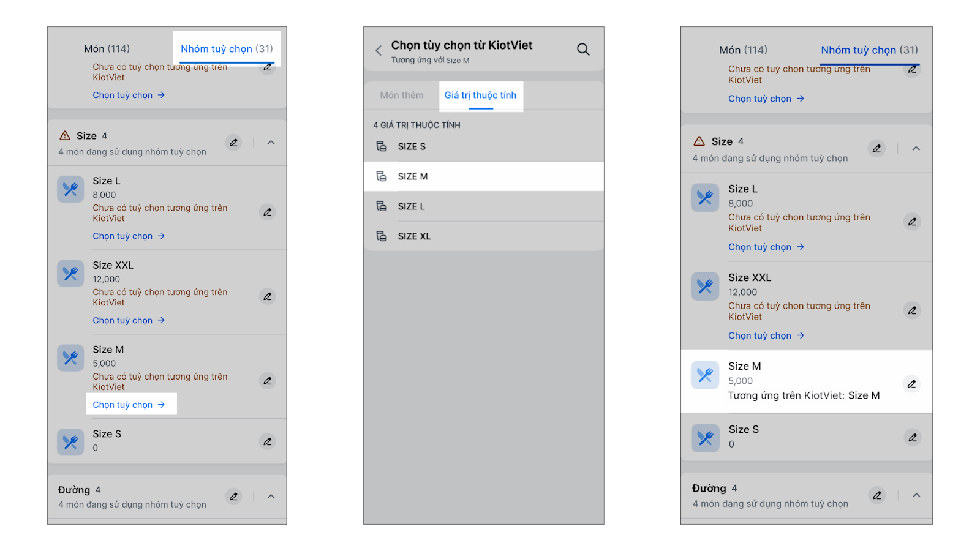Click "Chọn tuỳ chọn" under Size XXL, right panel
Screen dimensions: 980x551
coord(766,335)
